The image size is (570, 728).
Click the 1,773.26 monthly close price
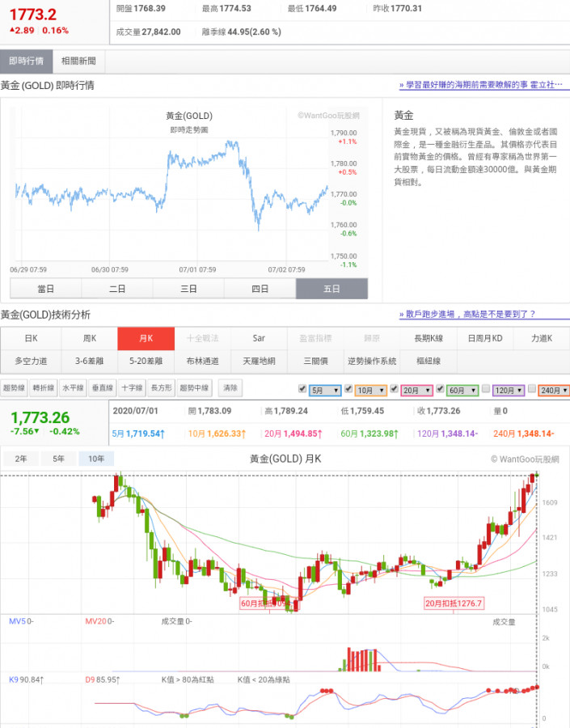(40, 417)
